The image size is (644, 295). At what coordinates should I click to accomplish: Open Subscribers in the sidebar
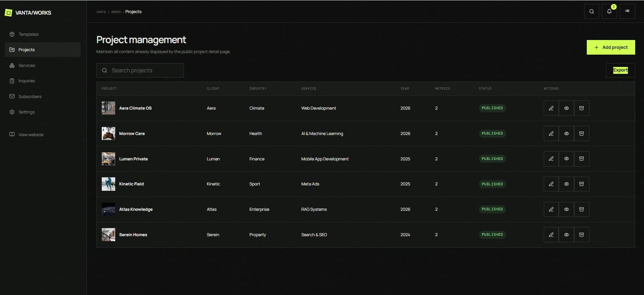43,97
